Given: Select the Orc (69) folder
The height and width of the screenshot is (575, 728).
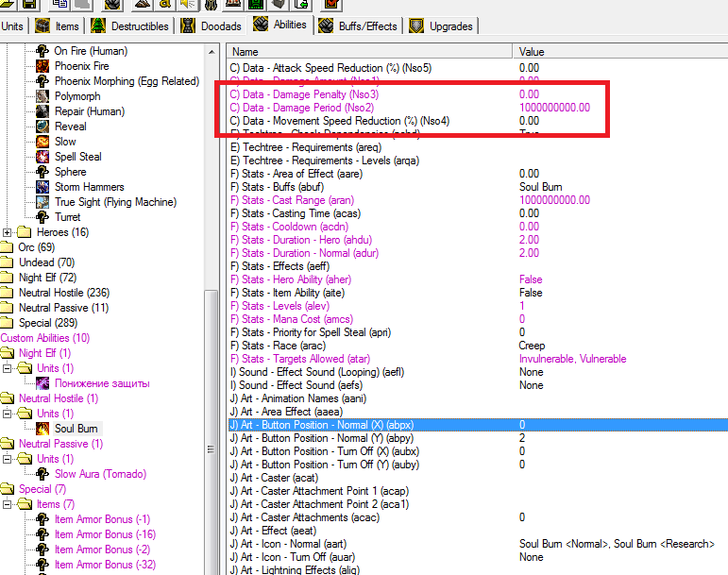Looking at the screenshot, I should (36, 247).
